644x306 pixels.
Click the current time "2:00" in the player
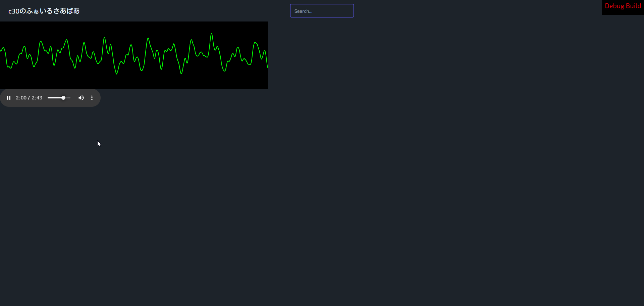[21, 98]
